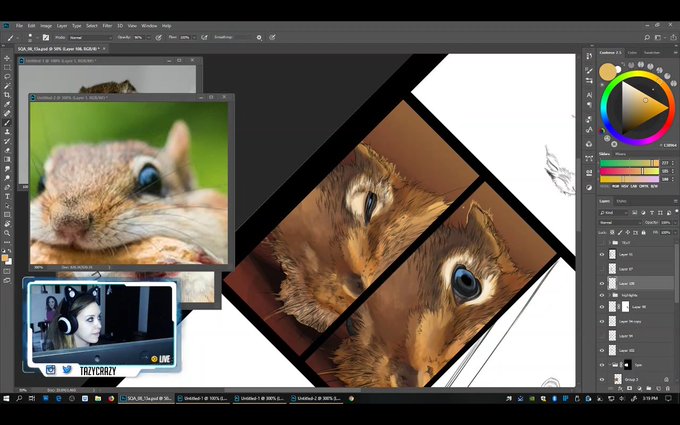Open the Character panel icon
Viewport: 680px width, 425px height.
coord(589,95)
